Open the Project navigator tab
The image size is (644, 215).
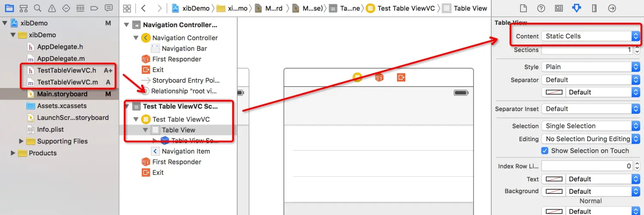(9, 8)
